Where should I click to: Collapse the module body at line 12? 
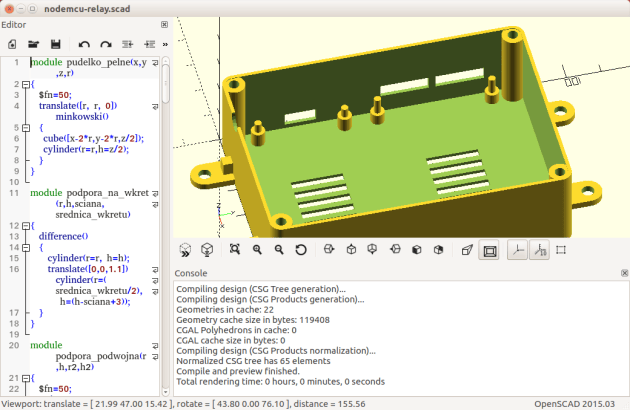point(26,226)
